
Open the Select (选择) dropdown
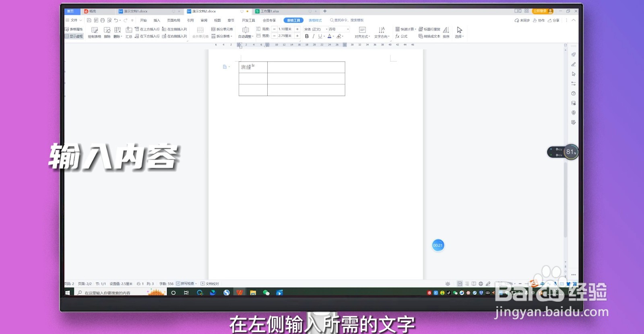459,33
